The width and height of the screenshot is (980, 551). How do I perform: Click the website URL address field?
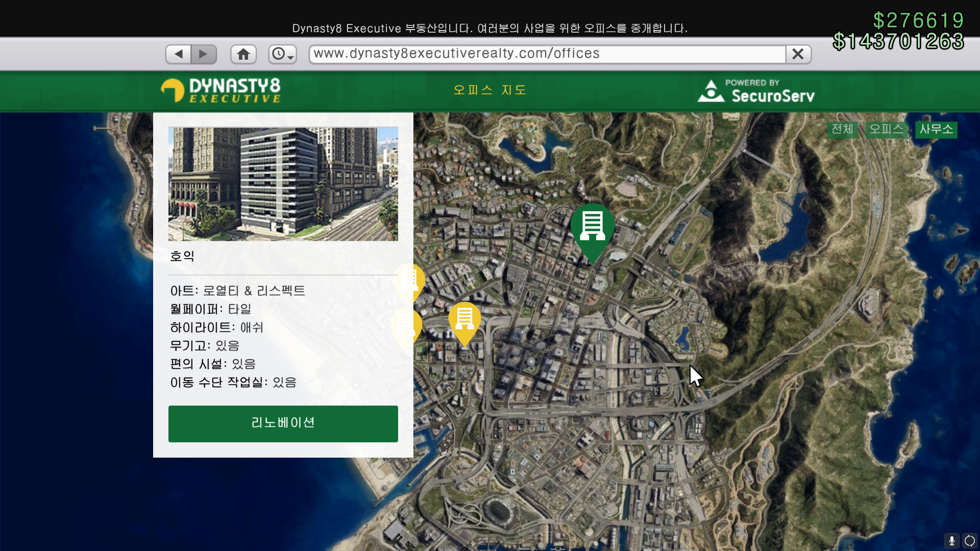click(x=546, y=54)
